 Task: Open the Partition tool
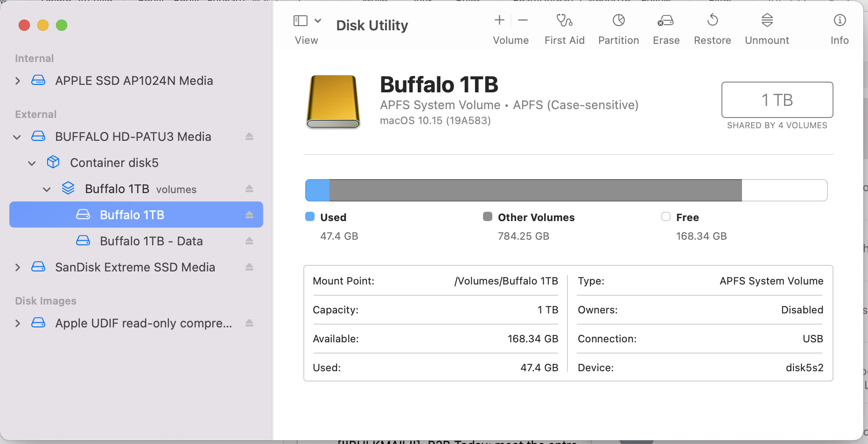tap(618, 21)
